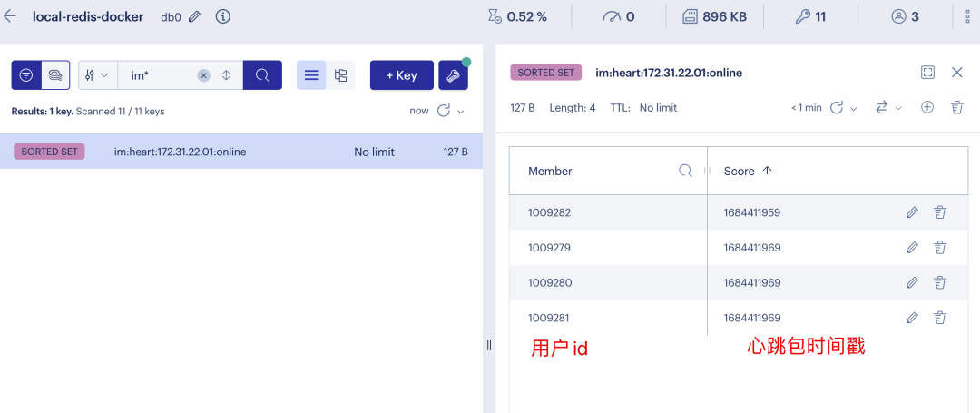Click the im* key search field
980x413 pixels.
[x=159, y=75]
